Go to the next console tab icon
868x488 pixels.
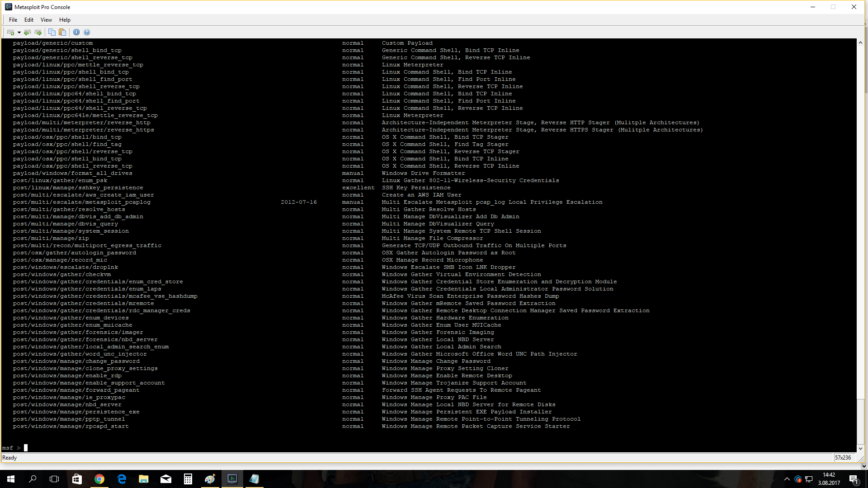tap(38, 32)
